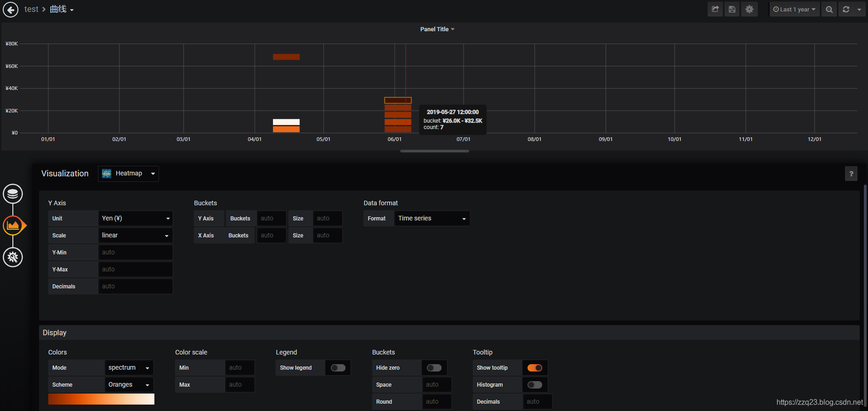The width and height of the screenshot is (868, 411).
Task: Click the Oranges gradient color preview
Action: tap(101, 399)
